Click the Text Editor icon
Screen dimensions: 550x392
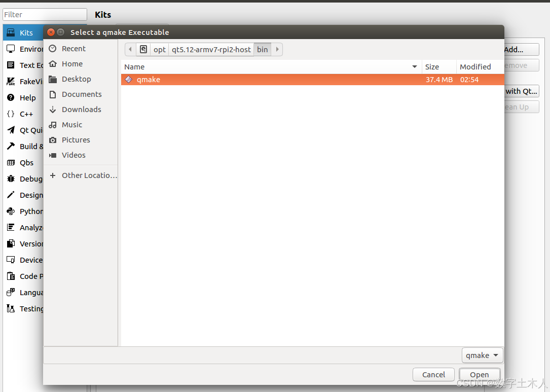coord(11,65)
